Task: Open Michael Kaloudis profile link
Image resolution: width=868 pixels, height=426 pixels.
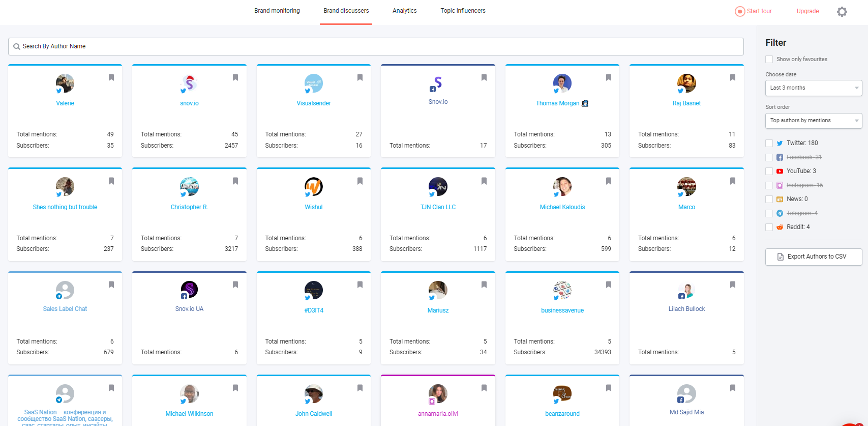Action: [x=562, y=207]
